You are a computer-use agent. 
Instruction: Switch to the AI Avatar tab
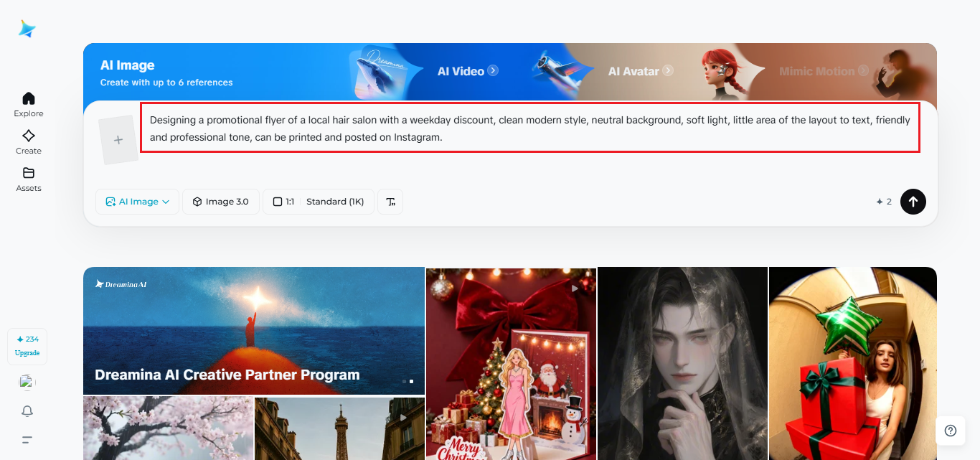pos(640,71)
